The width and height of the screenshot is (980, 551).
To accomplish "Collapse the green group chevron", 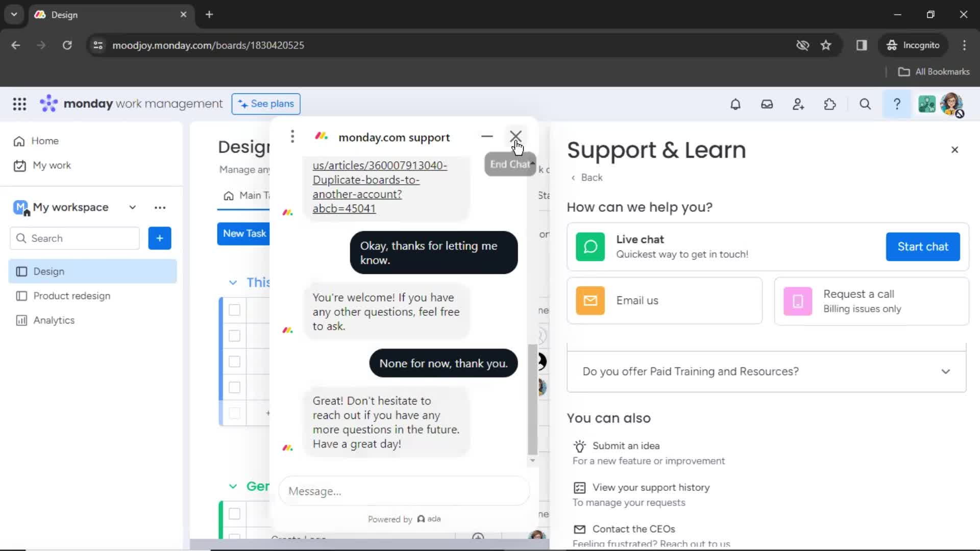I will click(x=233, y=487).
